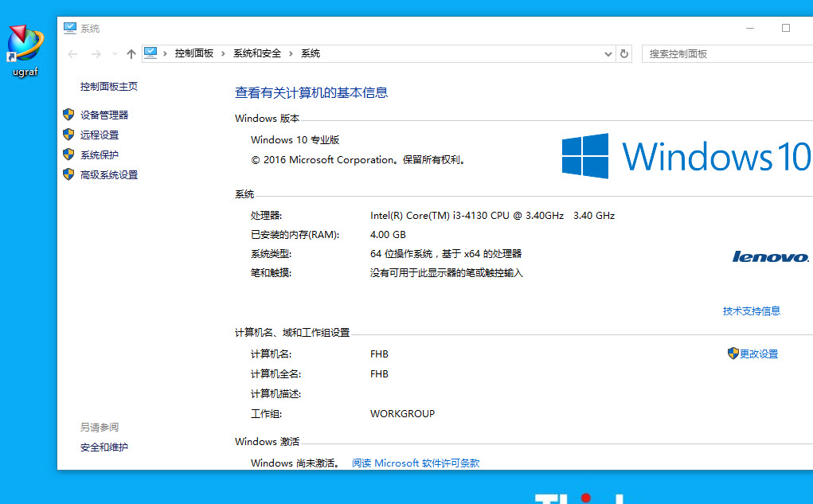
Task: Click the 64 位操作系统 system type value
Action: pyautogui.click(x=446, y=254)
